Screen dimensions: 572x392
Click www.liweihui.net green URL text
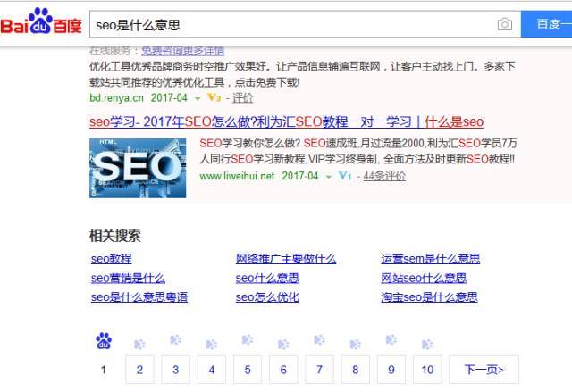(x=237, y=176)
